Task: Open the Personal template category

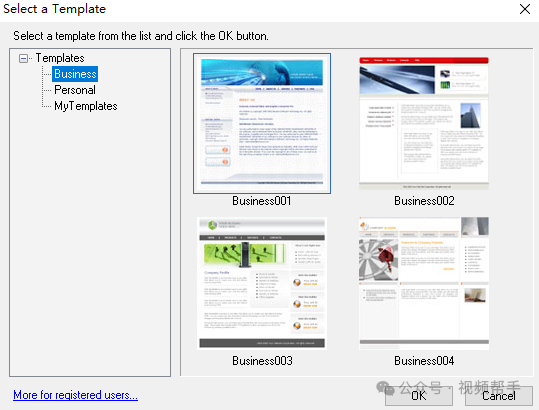Action: pos(75,90)
